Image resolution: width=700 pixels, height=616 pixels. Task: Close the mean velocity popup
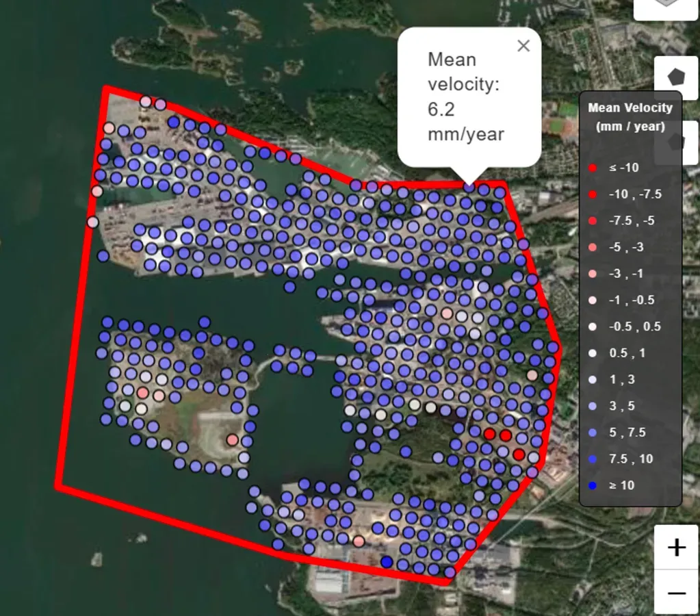(x=523, y=46)
